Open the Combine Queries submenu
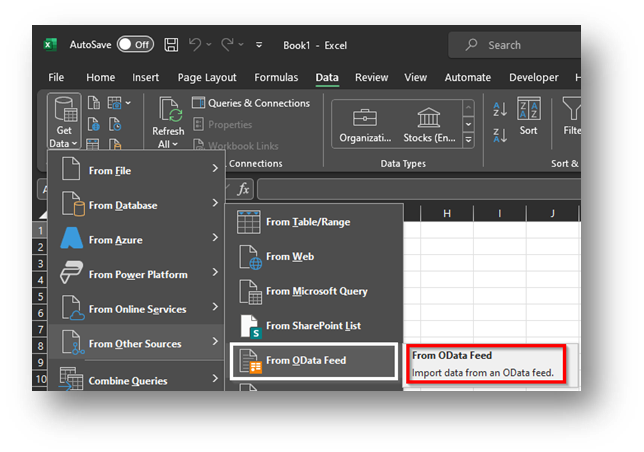 tap(136, 378)
